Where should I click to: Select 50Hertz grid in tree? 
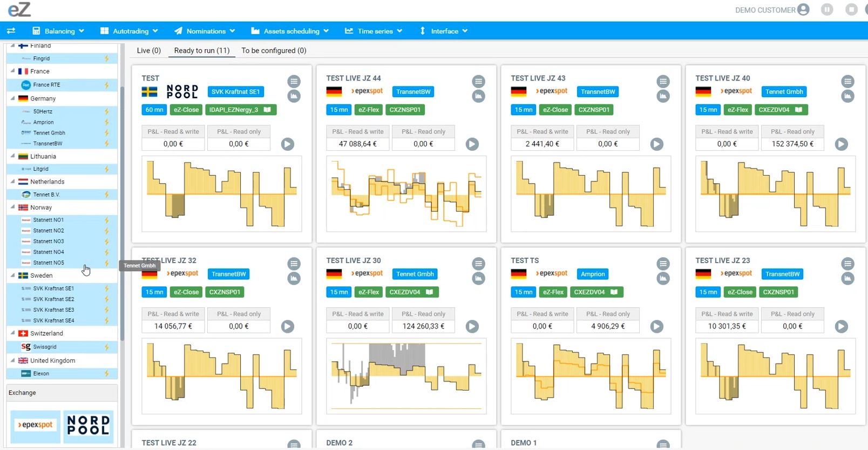62,111
